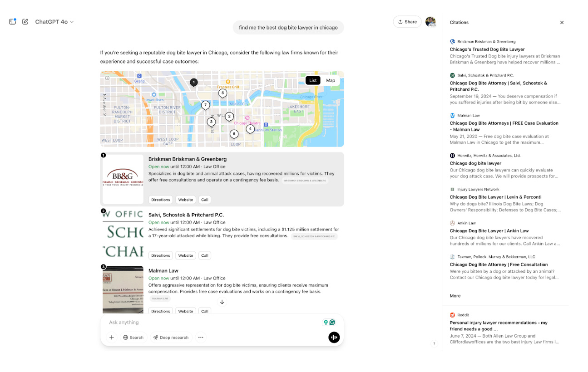
Task: Expand more citations via the More link
Action: [455, 295]
